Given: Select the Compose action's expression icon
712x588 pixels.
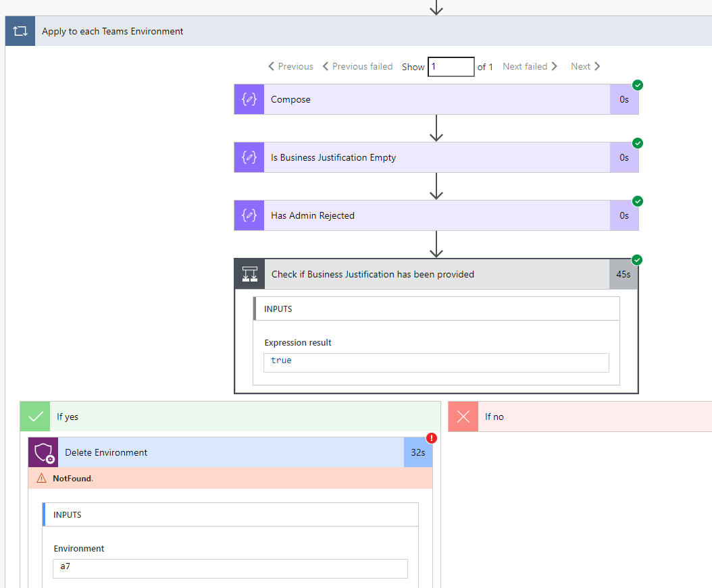Looking at the screenshot, I should click(249, 99).
